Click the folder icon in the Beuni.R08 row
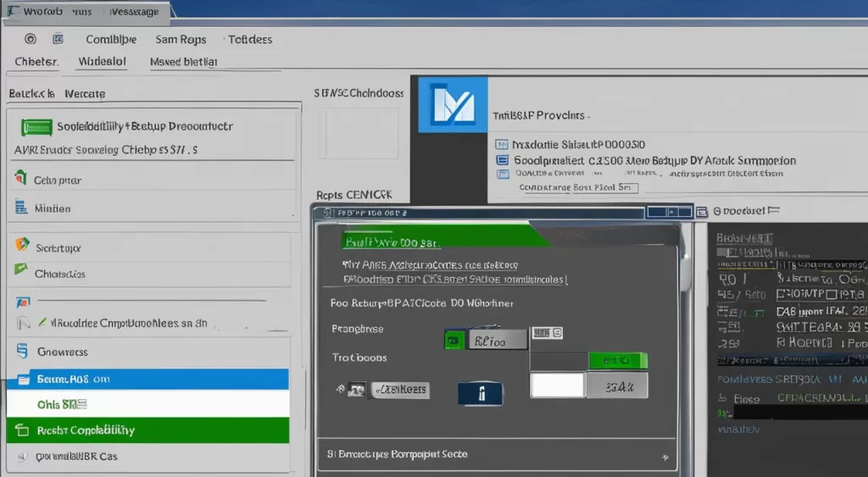 coord(23,380)
